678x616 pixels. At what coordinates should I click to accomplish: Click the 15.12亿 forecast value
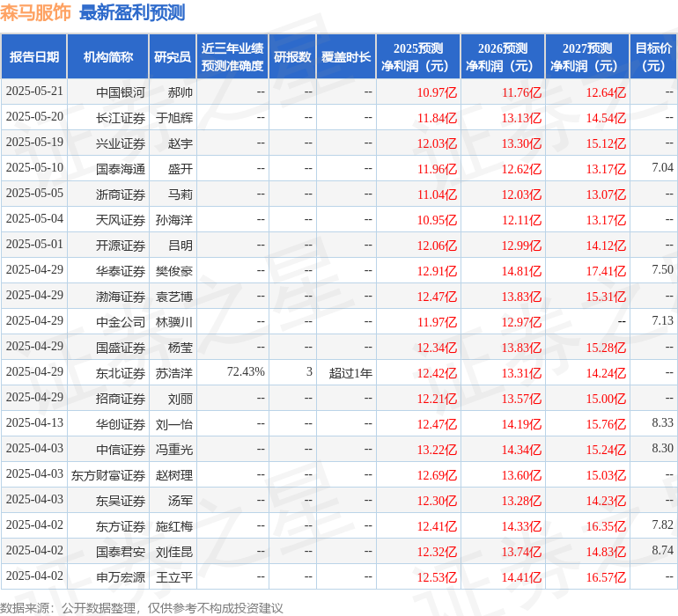606,143
